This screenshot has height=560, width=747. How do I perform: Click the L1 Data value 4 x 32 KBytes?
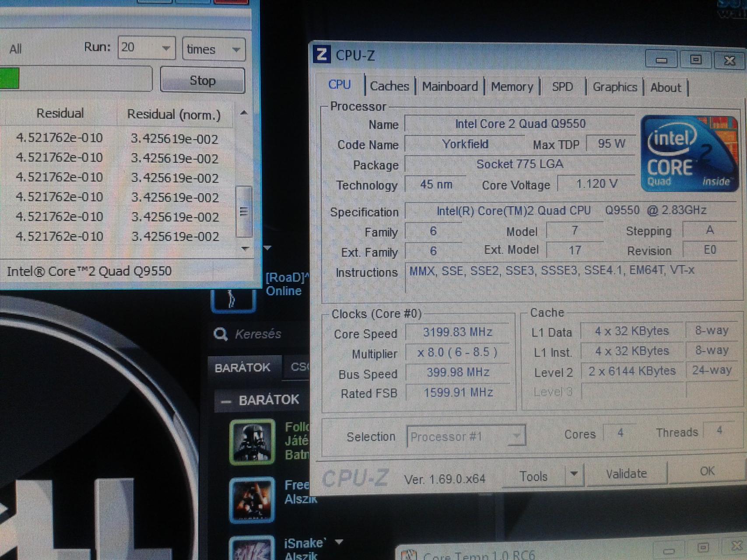[632, 331]
